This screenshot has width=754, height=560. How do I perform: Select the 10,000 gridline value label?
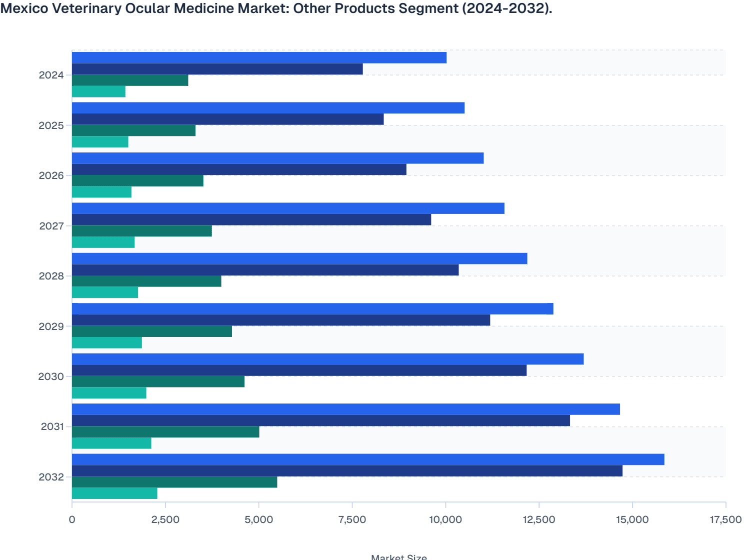click(444, 520)
